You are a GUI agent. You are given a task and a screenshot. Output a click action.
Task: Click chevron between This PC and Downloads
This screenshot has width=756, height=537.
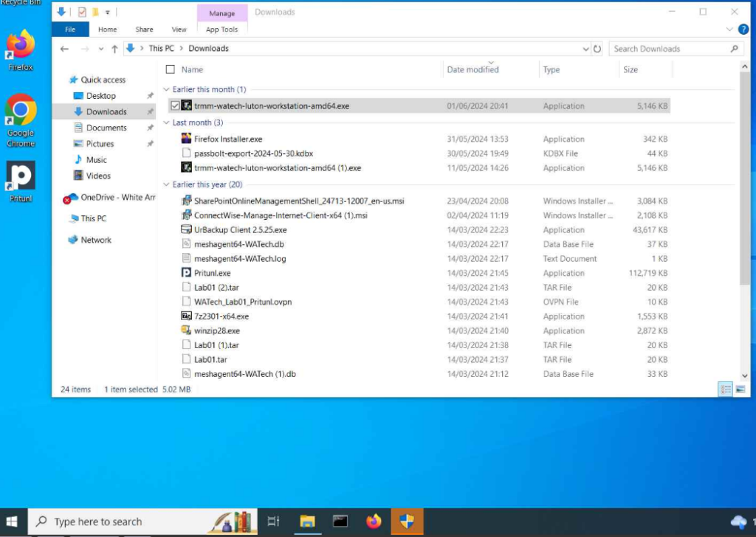point(182,48)
